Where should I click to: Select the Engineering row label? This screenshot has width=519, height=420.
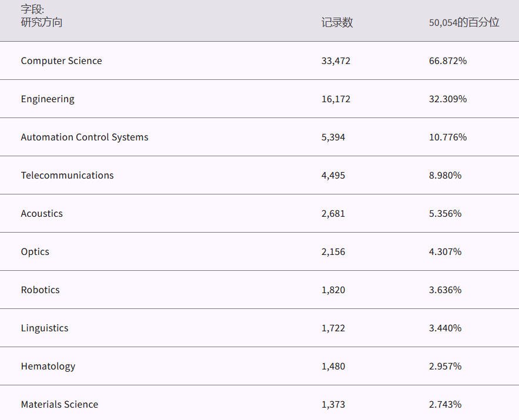[x=48, y=99]
